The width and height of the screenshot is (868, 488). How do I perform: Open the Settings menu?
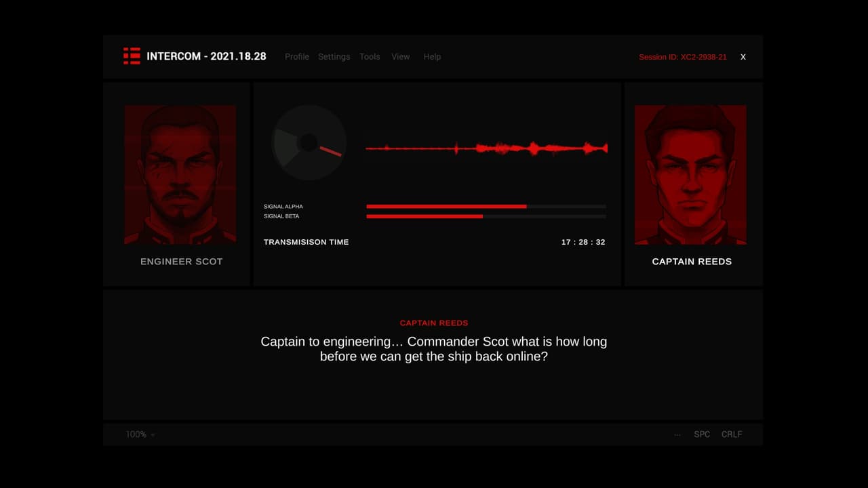tap(334, 57)
